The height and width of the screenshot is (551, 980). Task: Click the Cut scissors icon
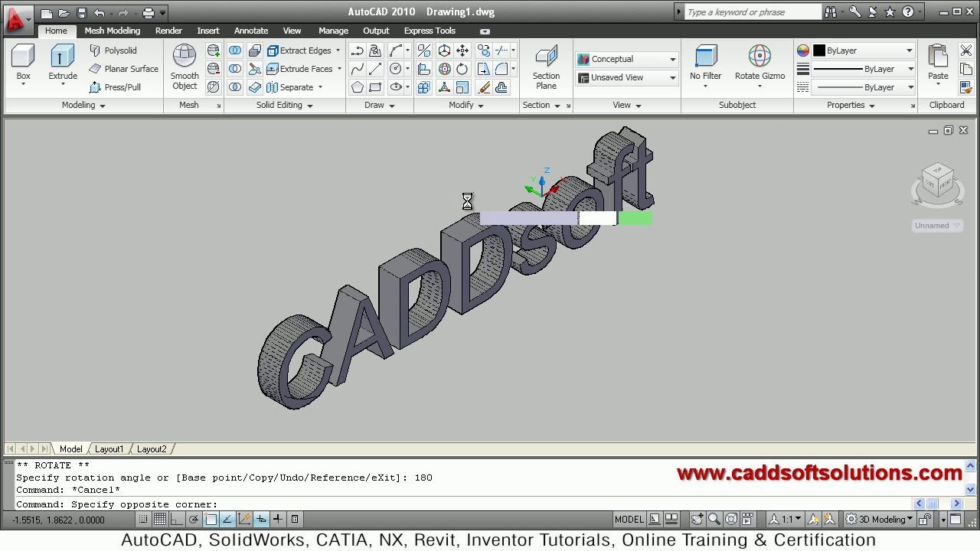click(966, 51)
